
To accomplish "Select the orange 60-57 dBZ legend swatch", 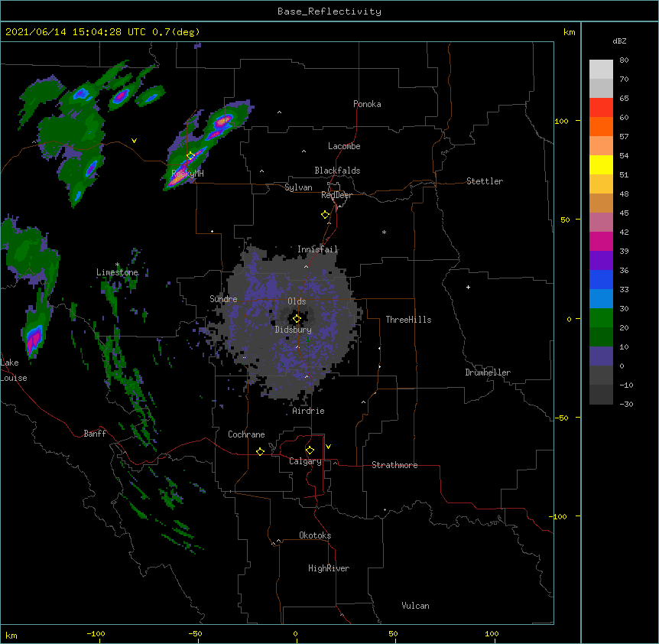I will tap(601, 126).
